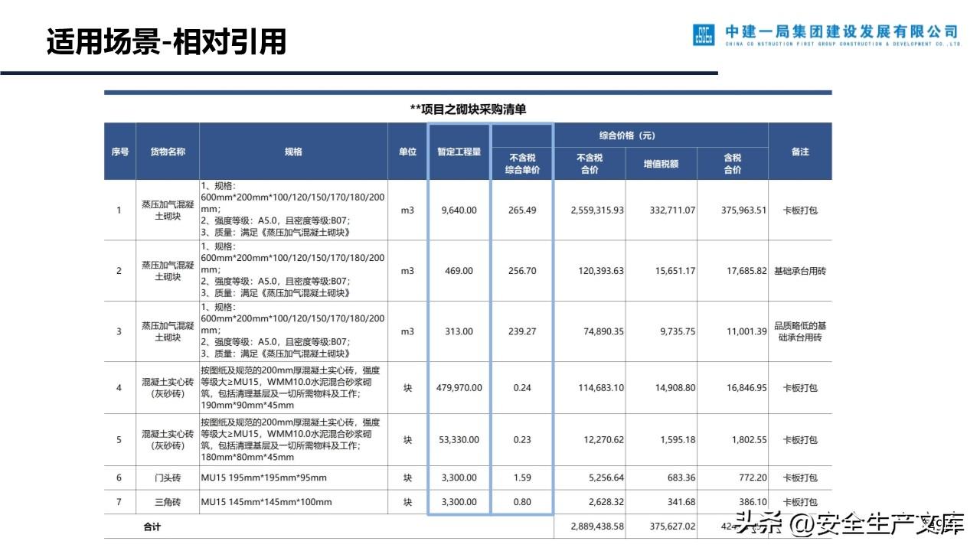Select amount cell 5,256.64
This screenshot has height=551, width=980.
[606, 478]
